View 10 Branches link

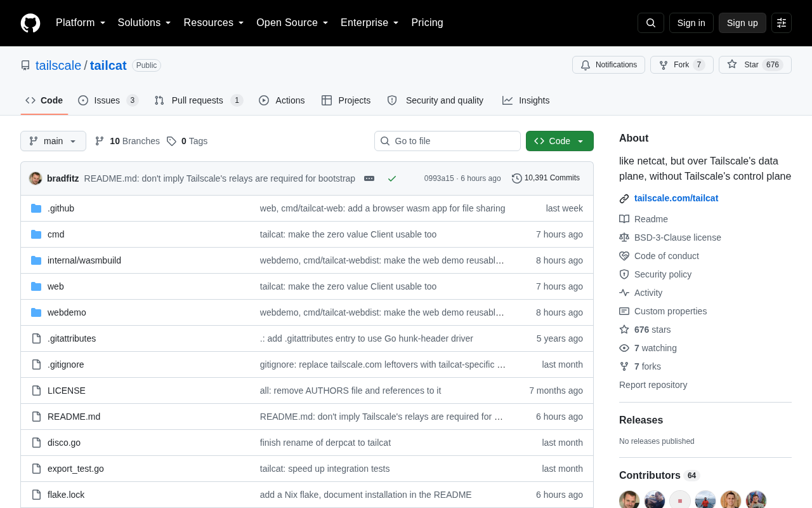coord(128,141)
